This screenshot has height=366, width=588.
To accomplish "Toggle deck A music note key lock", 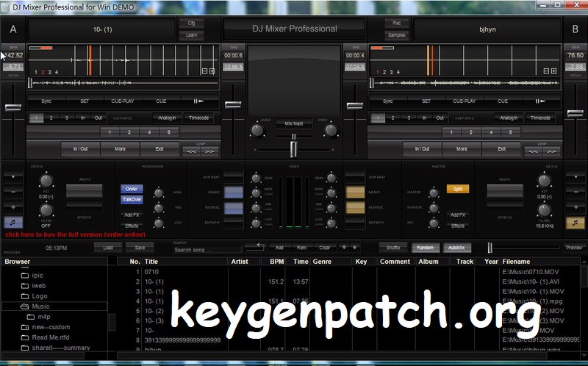I will [13, 223].
